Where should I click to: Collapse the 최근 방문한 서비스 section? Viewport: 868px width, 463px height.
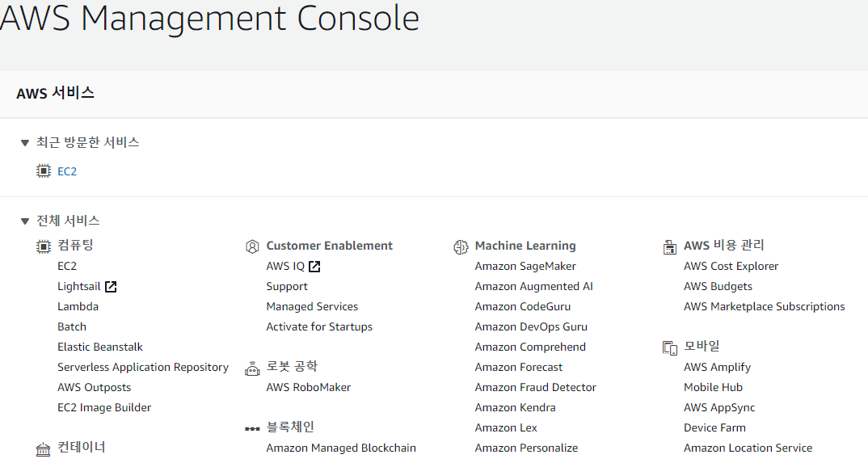click(24, 143)
